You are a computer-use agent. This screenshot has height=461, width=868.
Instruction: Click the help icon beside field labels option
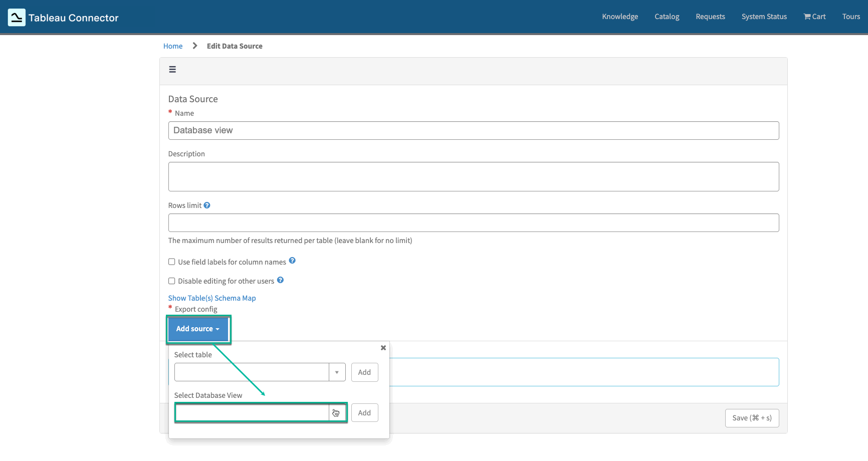(292, 261)
